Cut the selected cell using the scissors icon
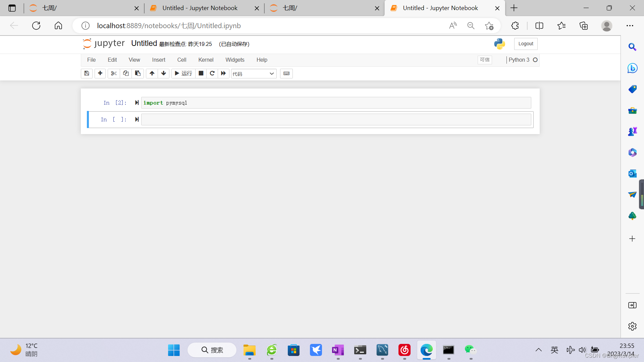 113,73
